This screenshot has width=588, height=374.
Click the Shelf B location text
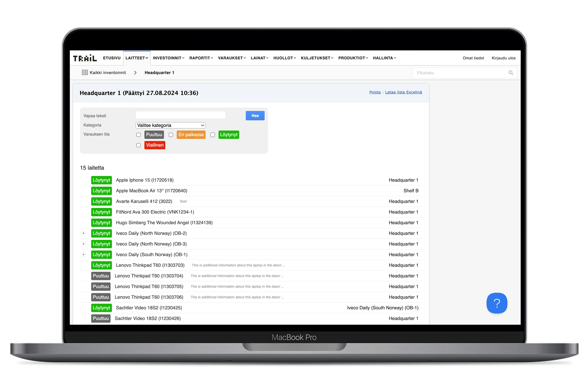pyautogui.click(x=411, y=191)
